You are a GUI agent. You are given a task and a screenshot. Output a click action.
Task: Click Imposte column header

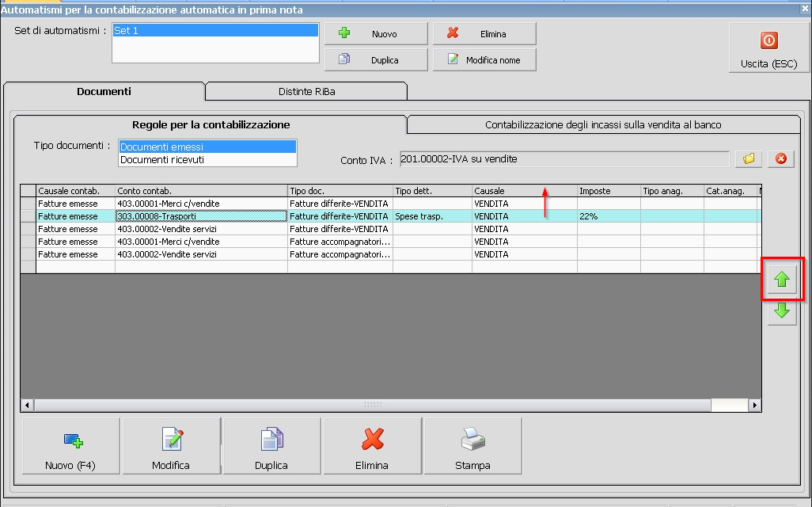tap(609, 191)
